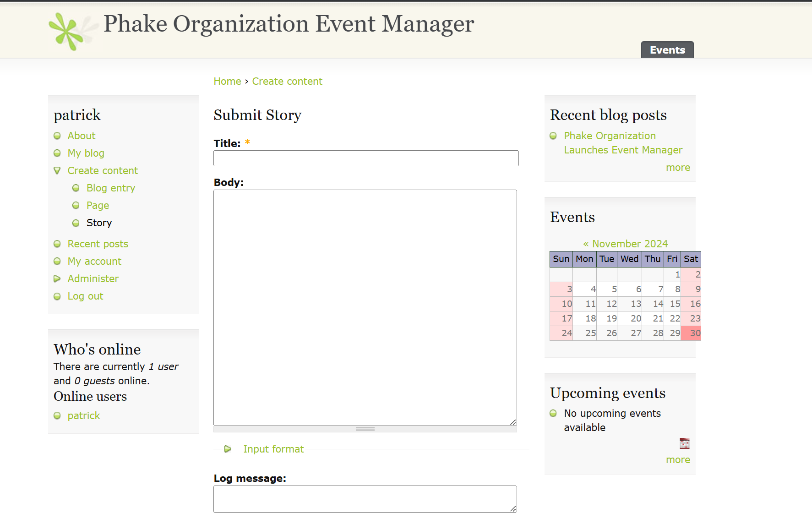Click the resize corner of Body textarea
Image resolution: width=812 pixels, height=513 pixels.
point(513,422)
